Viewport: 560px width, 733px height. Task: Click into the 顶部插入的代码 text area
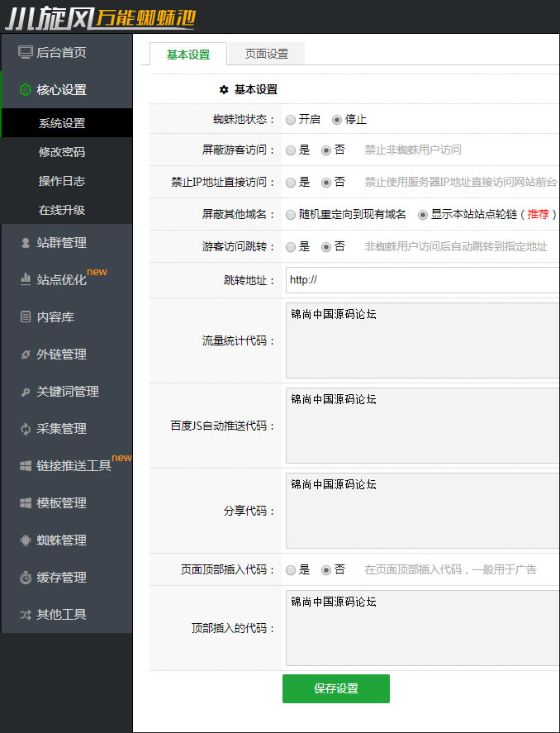(x=423, y=628)
